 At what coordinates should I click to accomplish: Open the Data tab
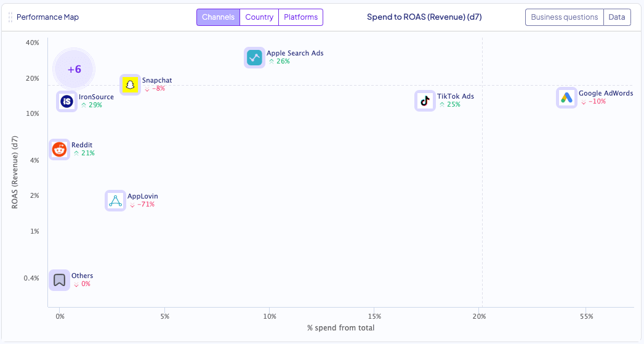point(617,17)
